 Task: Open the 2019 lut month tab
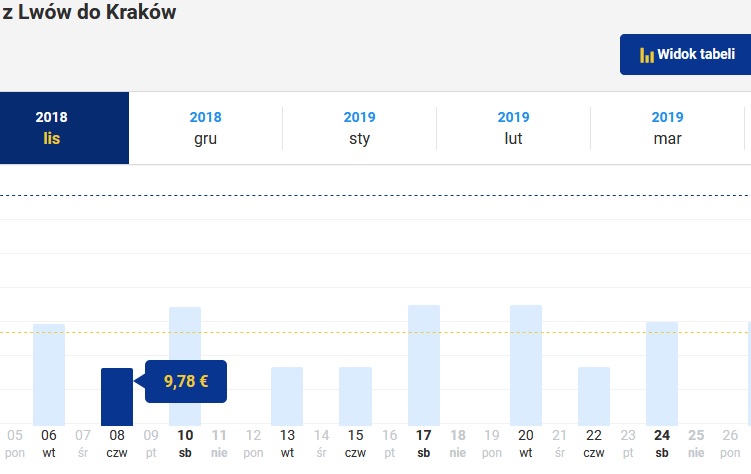pyautogui.click(x=513, y=128)
